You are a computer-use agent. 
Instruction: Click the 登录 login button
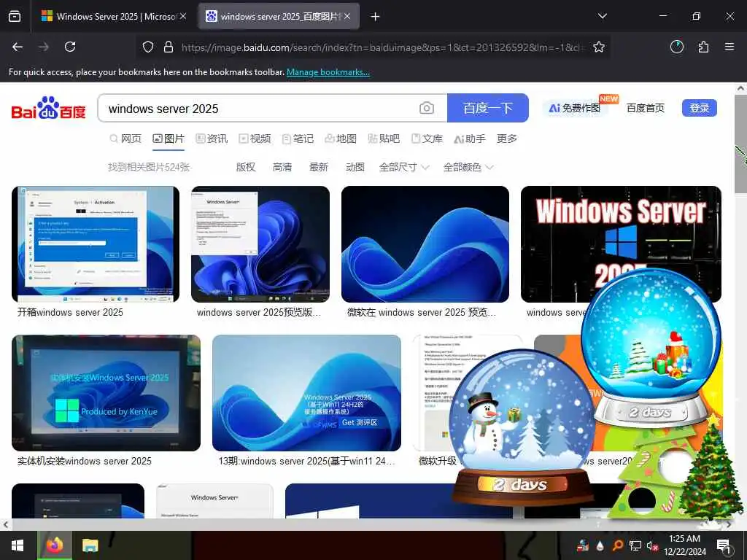(x=700, y=108)
